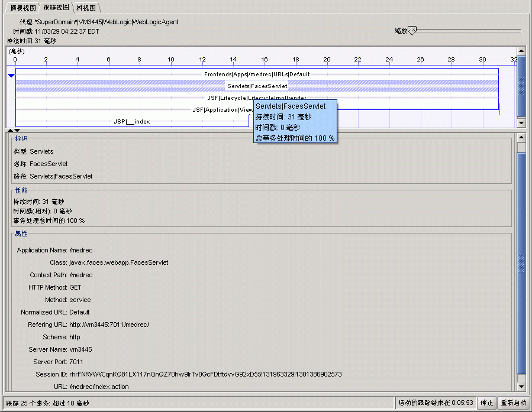Click the status text 活动的跟踪结束在 0:05:53
This screenshot has width=532, height=412.
[x=436, y=403]
